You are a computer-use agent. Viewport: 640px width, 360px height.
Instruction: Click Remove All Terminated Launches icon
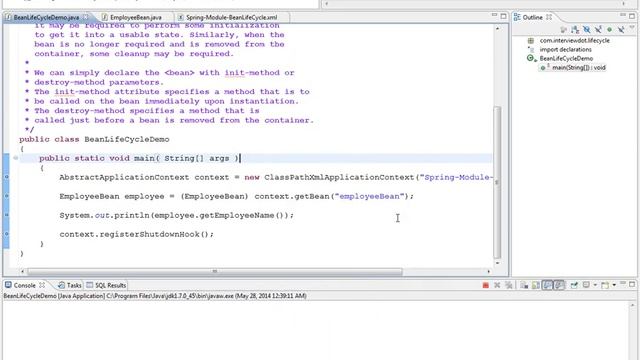click(x=509, y=285)
